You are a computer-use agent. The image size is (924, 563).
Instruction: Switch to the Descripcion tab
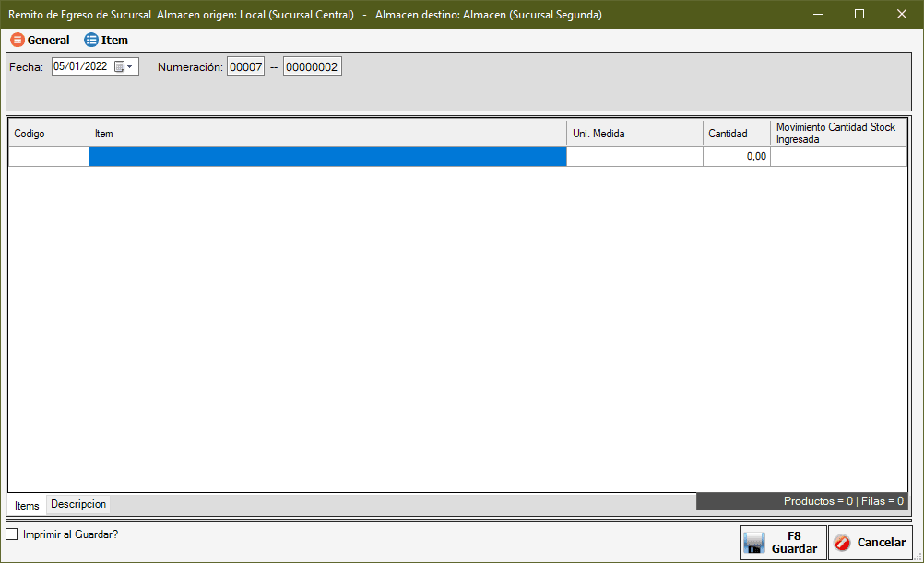pyautogui.click(x=78, y=504)
